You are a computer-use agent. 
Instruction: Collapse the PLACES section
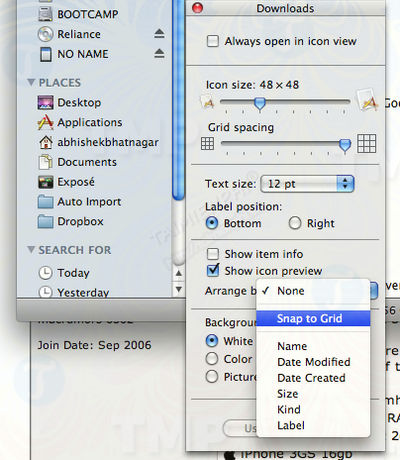coord(31,82)
